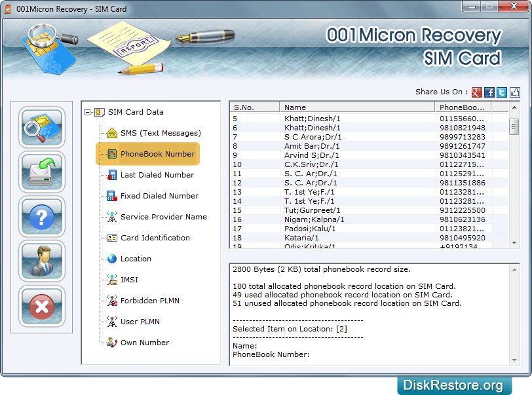Click the User PLMN tower icon
Screen dimensions: 532x395
[x=112, y=322]
